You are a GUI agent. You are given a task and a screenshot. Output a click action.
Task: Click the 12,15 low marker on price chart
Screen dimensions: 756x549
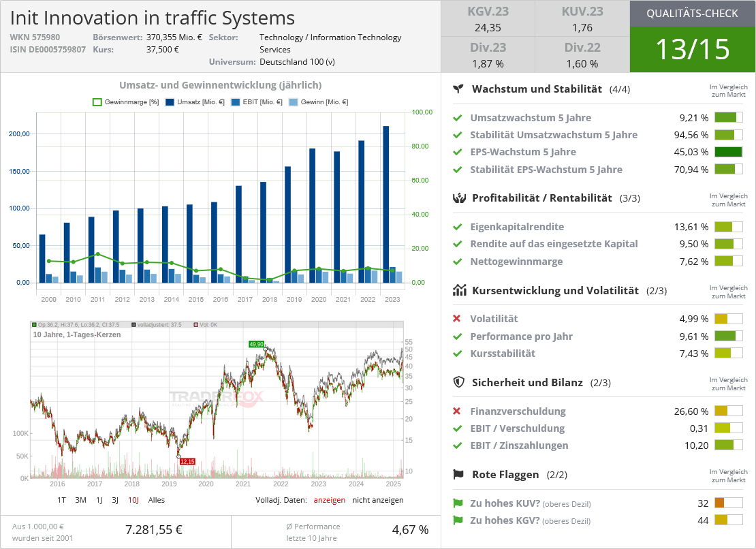pos(187,462)
